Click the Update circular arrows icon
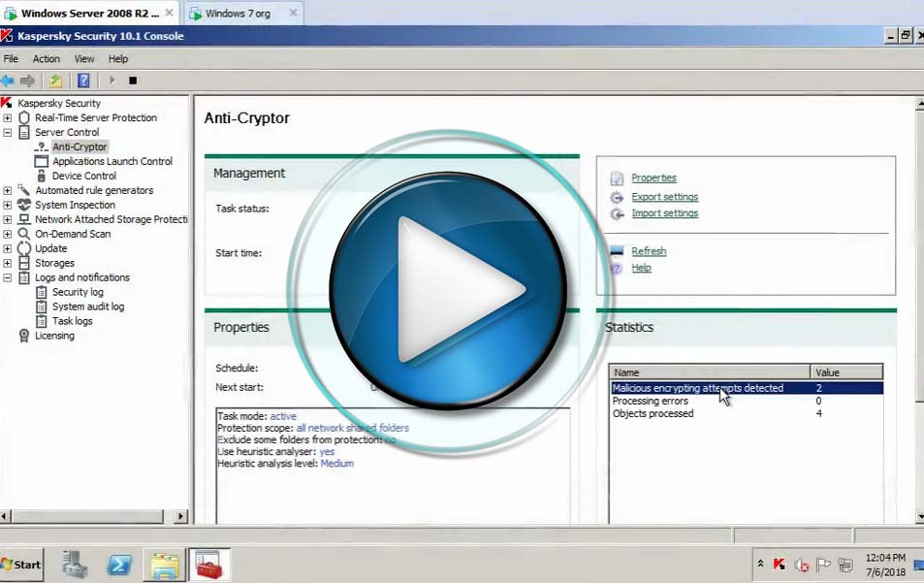The width and height of the screenshot is (924, 583). pyautogui.click(x=24, y=248)
